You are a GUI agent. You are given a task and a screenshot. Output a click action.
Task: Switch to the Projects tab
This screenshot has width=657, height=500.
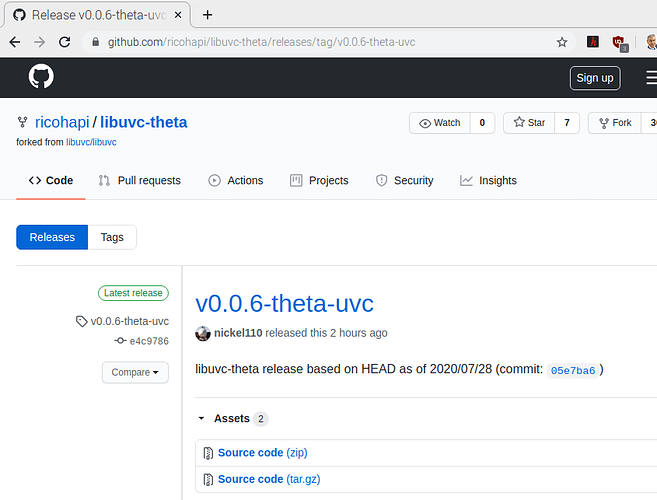pyautogui.click(x=319, y=181)
